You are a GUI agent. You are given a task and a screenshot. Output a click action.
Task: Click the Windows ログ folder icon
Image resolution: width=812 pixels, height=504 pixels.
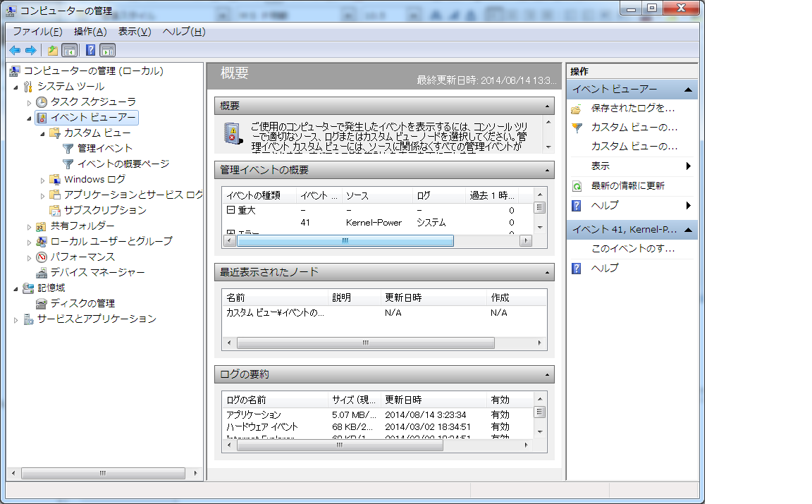click(x=55, y=179)
